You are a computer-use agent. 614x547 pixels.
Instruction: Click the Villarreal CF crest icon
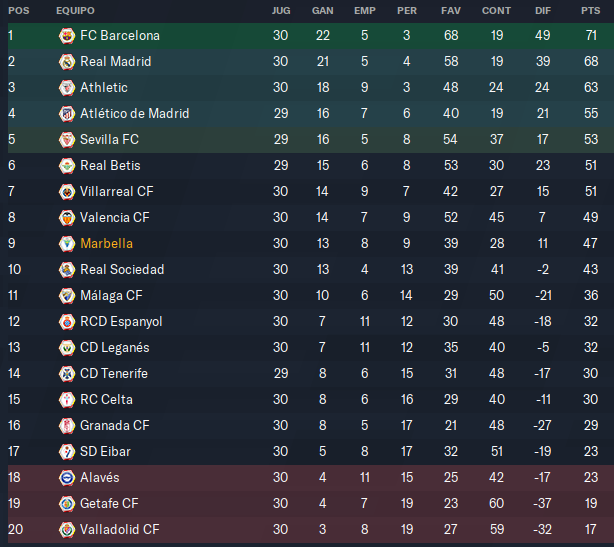67,192
